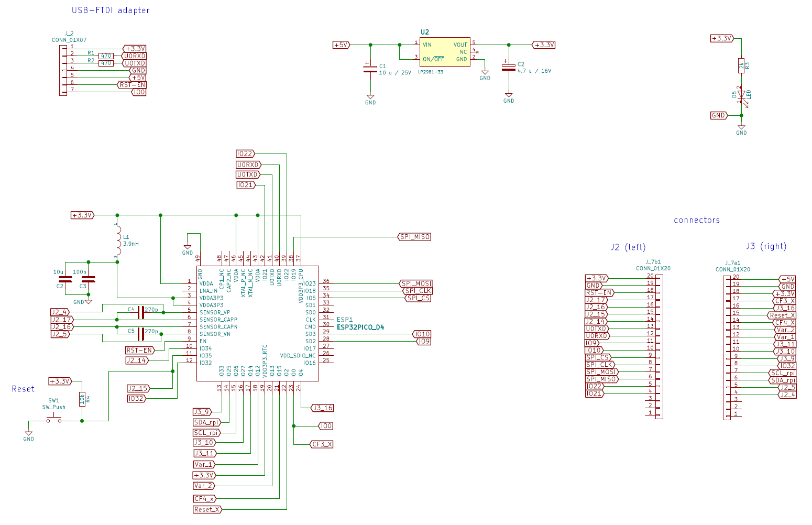Viewport: 812px width, 525px height.
Task: Select the SPI_CLK label at chip pin 35
Action: point(418,291)
